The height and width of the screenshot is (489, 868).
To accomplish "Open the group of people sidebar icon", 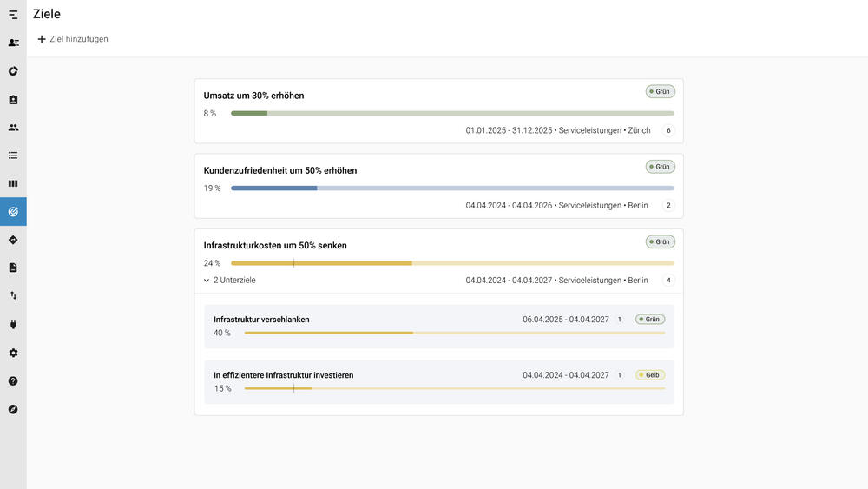I will [13, 128].
